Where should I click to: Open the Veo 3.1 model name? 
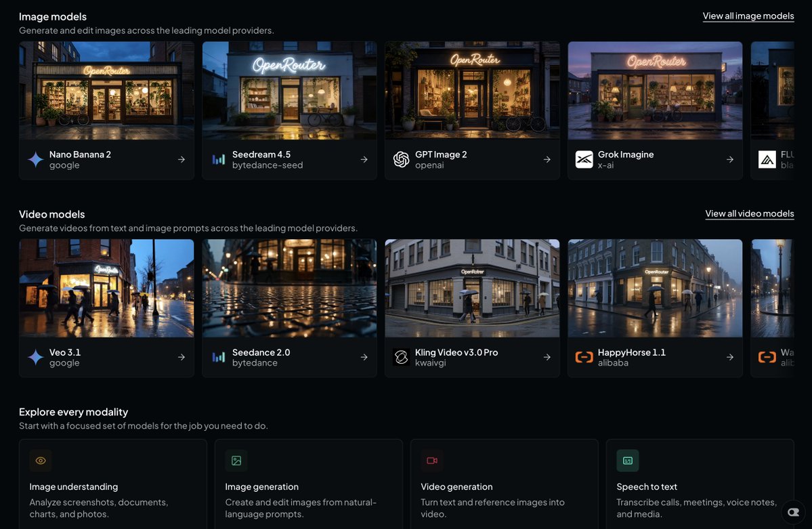click(x=65, y=352)
